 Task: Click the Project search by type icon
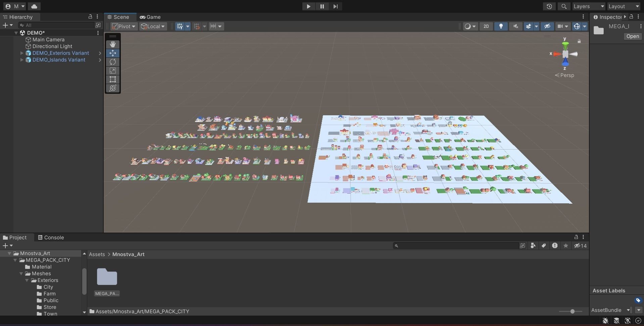[533, 246]
